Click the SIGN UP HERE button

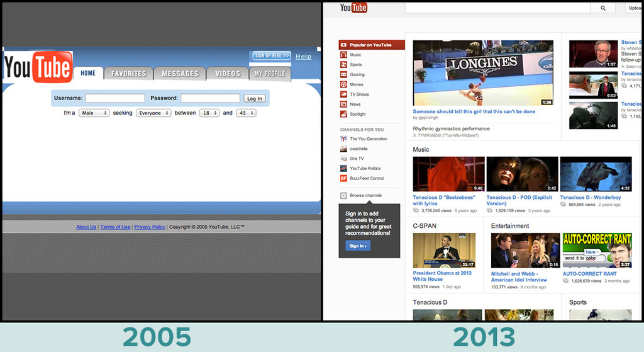click(x=272, y=55)
